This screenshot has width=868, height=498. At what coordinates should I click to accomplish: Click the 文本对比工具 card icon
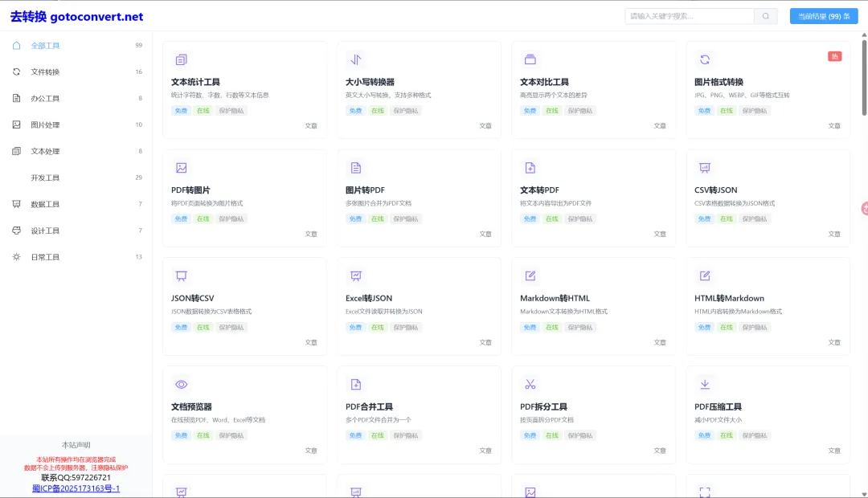click(x=530, y=59)
